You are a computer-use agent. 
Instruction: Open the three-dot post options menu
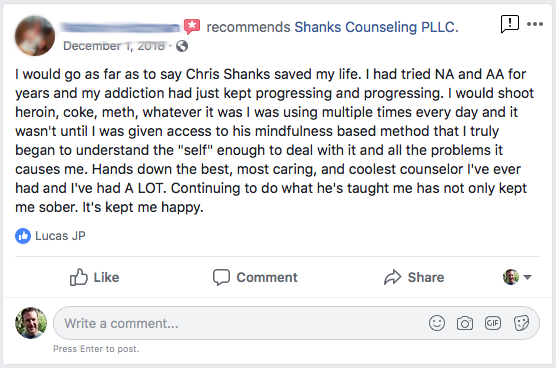pyautogui.click(x=535, y=24)
